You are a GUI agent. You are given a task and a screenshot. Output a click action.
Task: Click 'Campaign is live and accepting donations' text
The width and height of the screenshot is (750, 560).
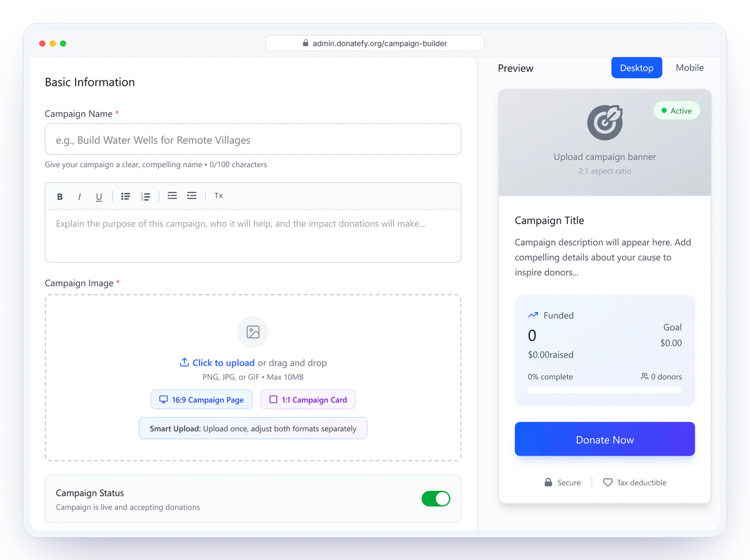tap(127, 507)
